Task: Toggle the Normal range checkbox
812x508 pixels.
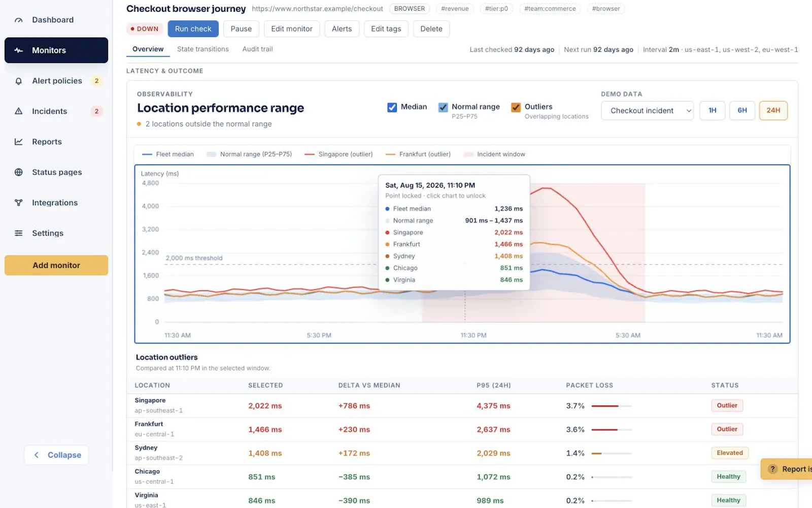Action: (x=443, y=107)
